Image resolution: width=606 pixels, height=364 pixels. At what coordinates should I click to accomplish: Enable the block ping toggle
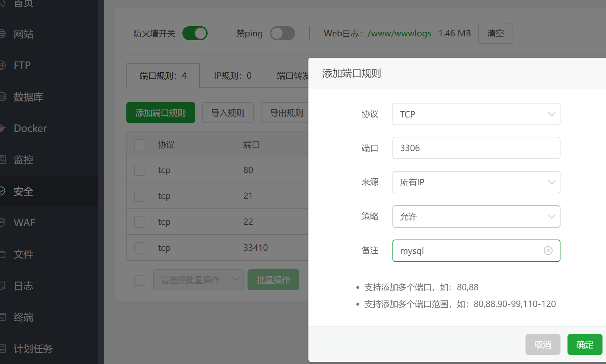pos(282,34)
